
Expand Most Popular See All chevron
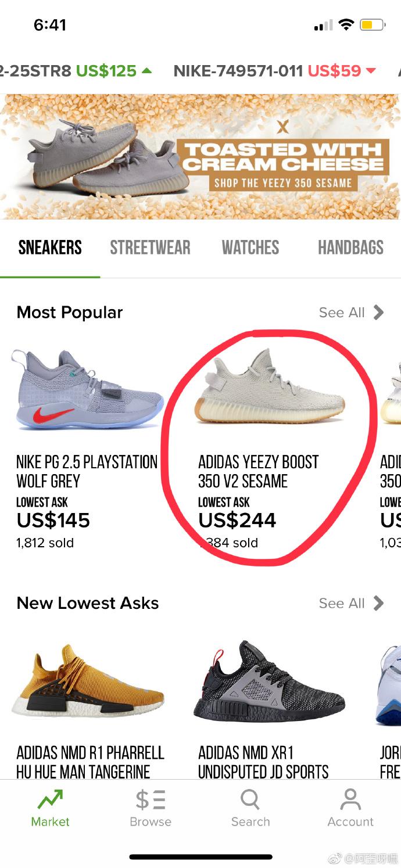pos(378,313)
